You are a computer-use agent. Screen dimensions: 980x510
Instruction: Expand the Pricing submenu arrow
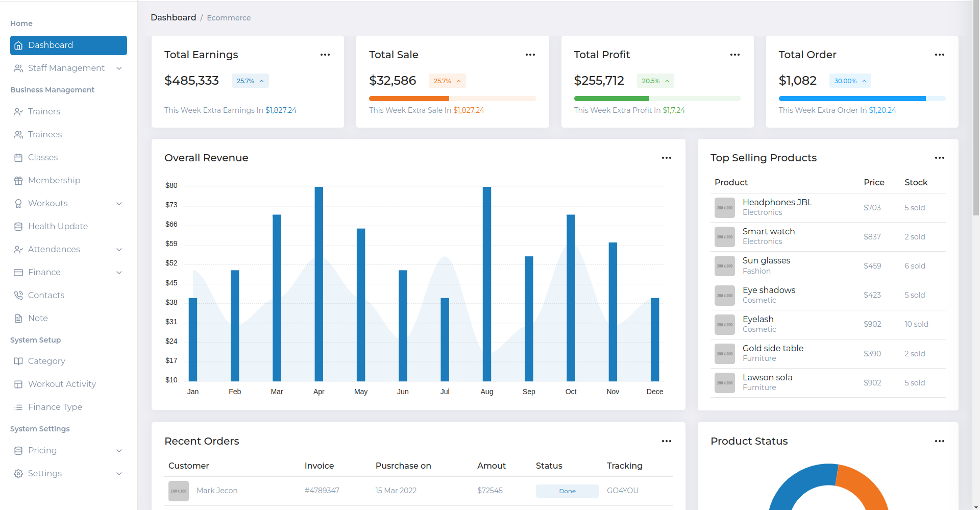coord(119,451)
